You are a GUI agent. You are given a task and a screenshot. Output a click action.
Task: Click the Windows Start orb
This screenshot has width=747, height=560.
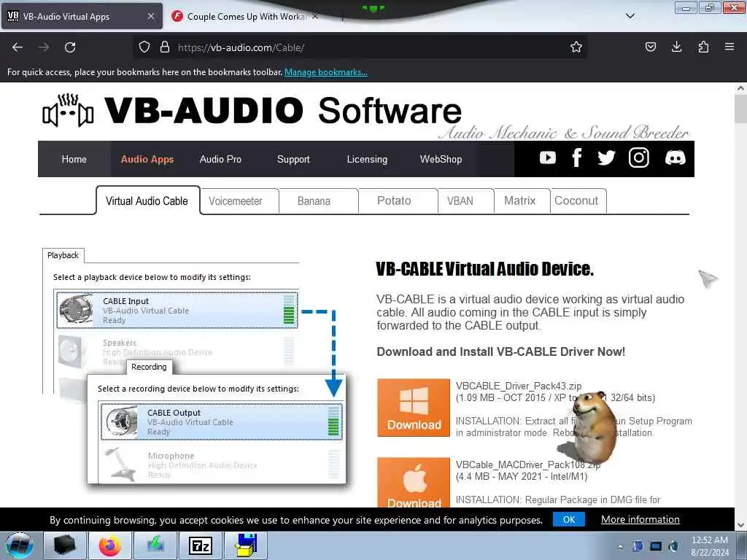click(19, 545)
